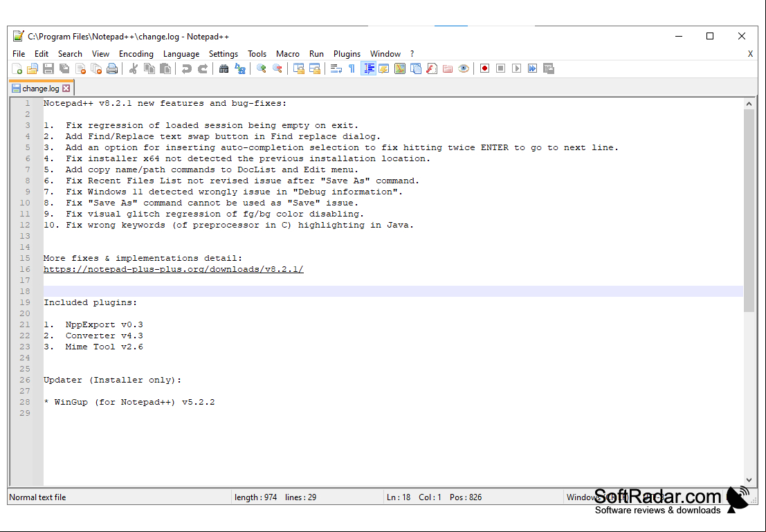The width and height of the screenshot is (766, 532).
Task: Open the Run menu
Action: [x=316, y=54]
